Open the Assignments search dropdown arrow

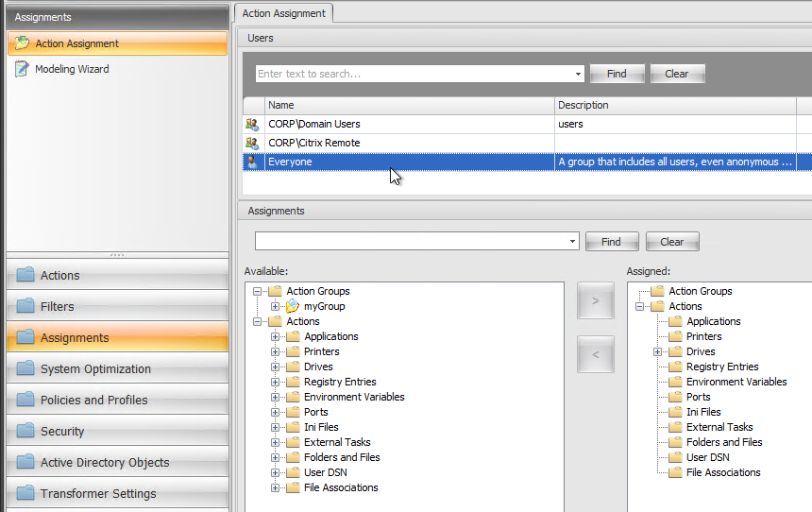[572, 242]
